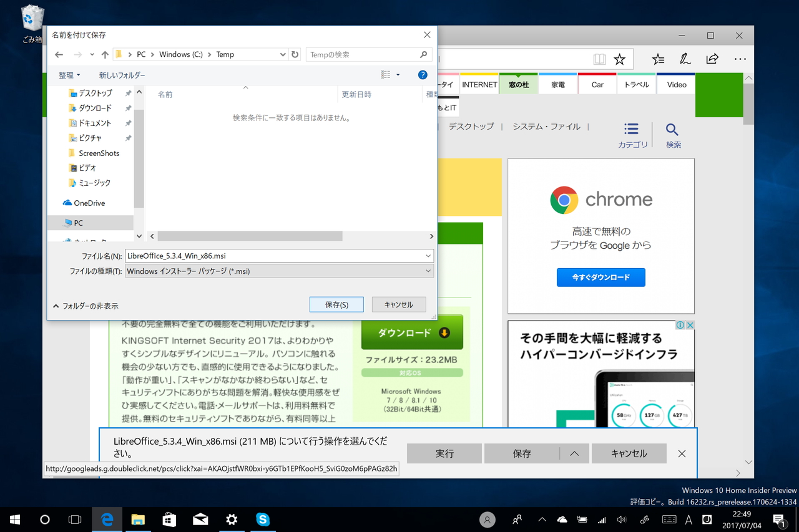Open the help question mark in the save dialog

423,75
